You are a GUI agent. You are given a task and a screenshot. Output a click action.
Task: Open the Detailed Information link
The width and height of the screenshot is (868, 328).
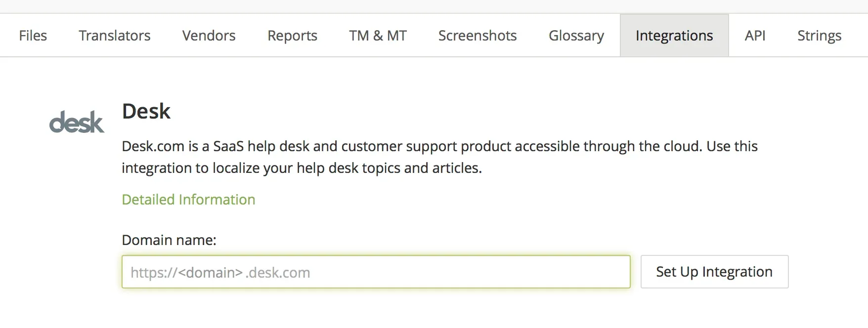pos(188,200)
